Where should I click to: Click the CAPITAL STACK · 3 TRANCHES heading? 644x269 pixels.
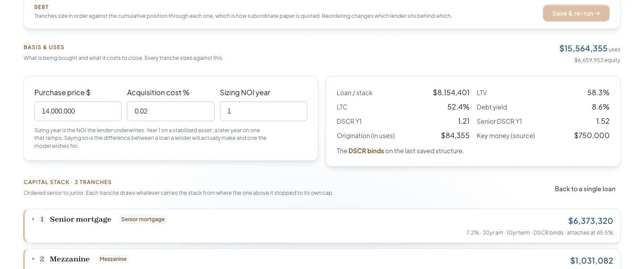pos(68,182)
